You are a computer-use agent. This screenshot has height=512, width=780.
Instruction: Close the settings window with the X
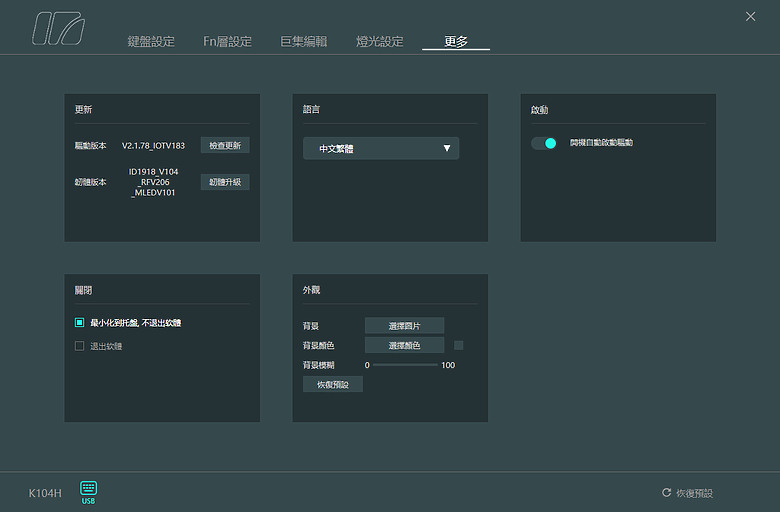click(x=750, y=16)
